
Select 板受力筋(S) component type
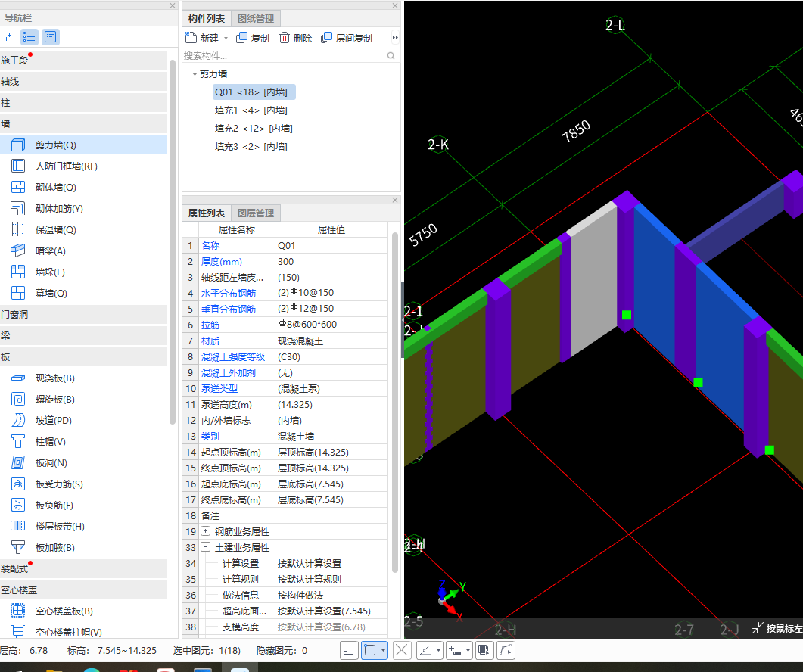point(59,484)
